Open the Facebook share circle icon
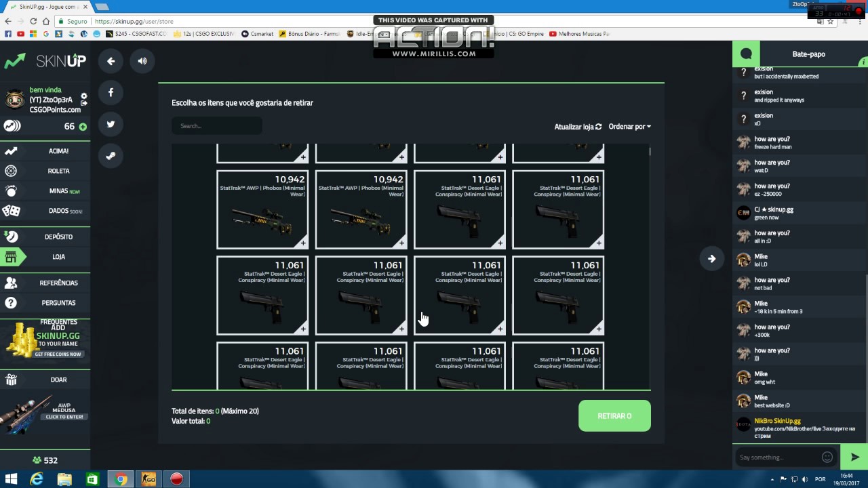The width and height of the screenshot is (868, 488). tap(111, 92)
